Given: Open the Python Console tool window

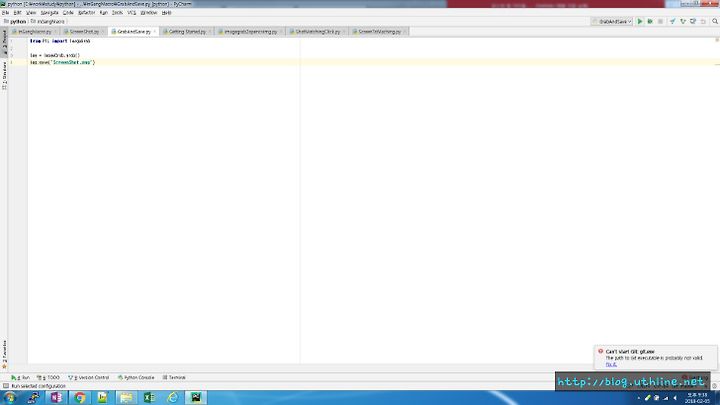Looking at the screenshot, I should tap(136, 377).
